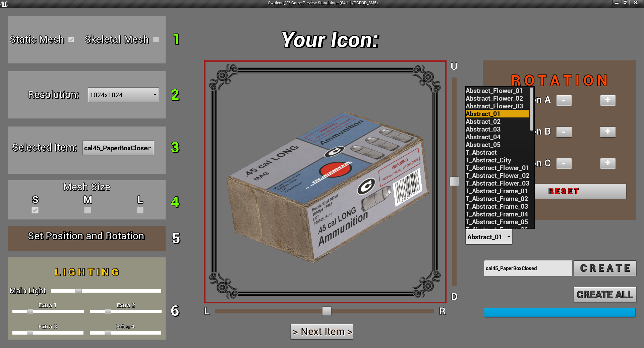Click the CREATE ALL button
This screenshot has width=644, height=348.
click(605, 295)
